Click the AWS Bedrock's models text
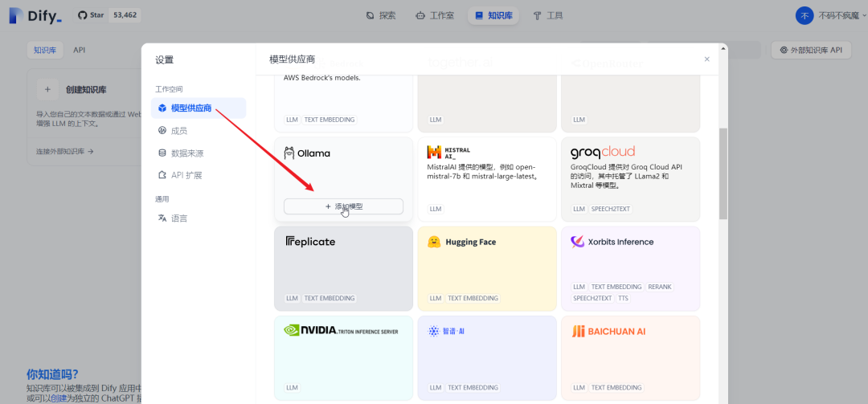The image size is (868, 404). (x=322, y=78)
